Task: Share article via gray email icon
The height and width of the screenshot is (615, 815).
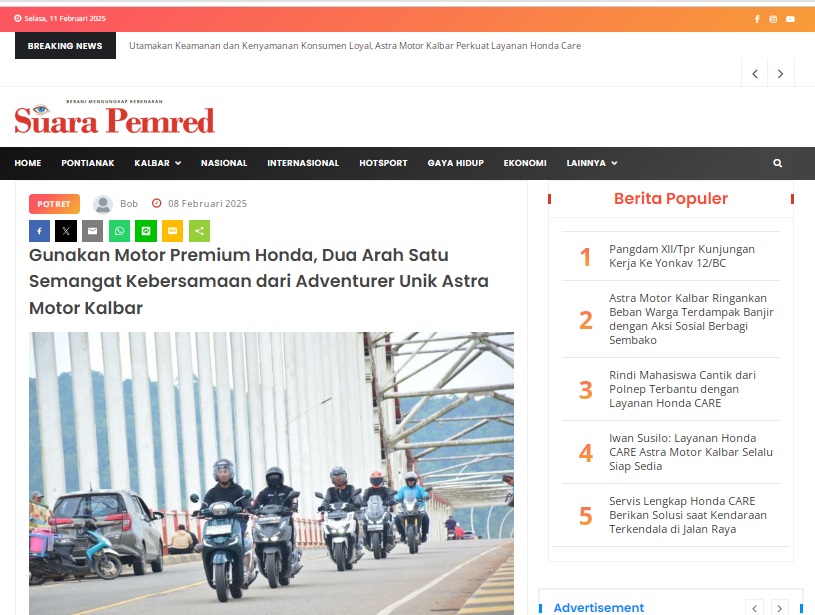Action: pyautogui.click(x=93, y=231)
